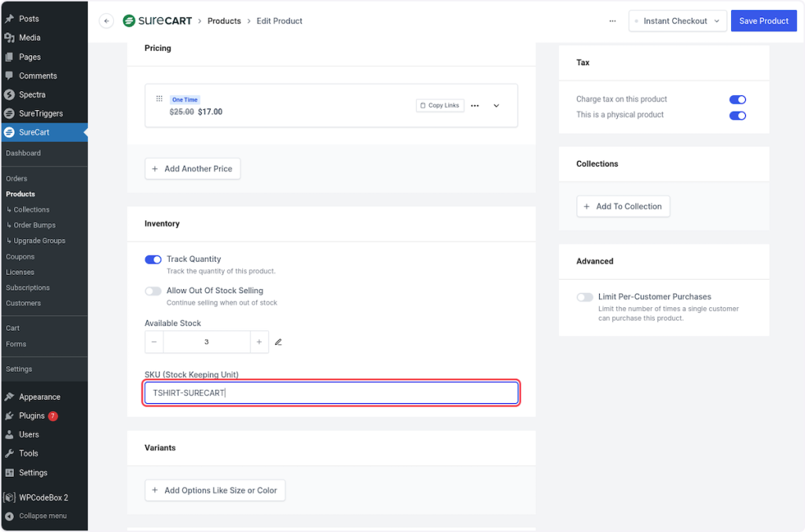Click the Save Product button

[x=763, y=21]
